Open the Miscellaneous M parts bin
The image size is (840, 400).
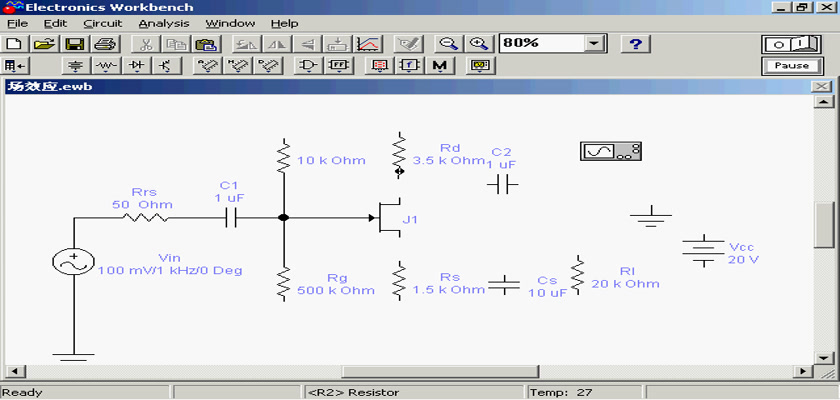[x=440, y=66]
